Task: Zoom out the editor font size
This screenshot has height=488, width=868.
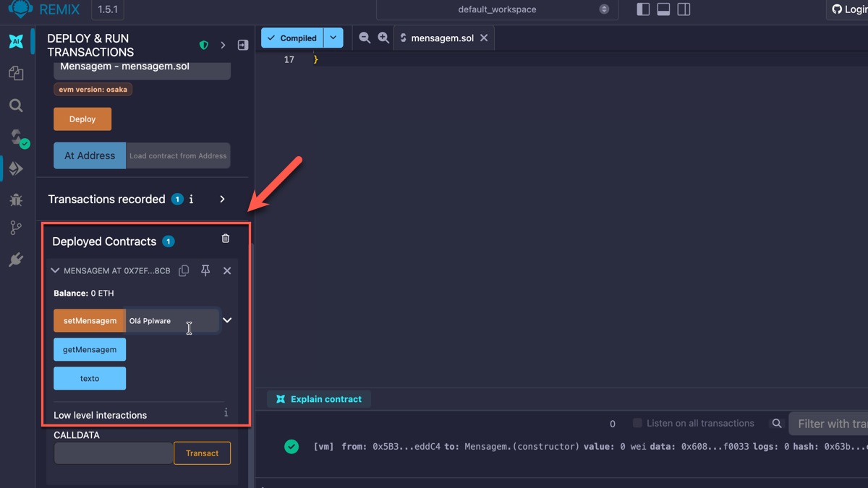Action: 365,38
